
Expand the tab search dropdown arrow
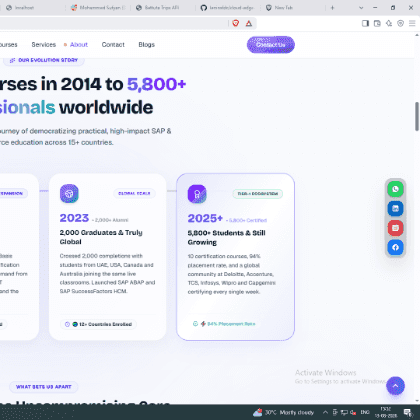coord(361,8)
